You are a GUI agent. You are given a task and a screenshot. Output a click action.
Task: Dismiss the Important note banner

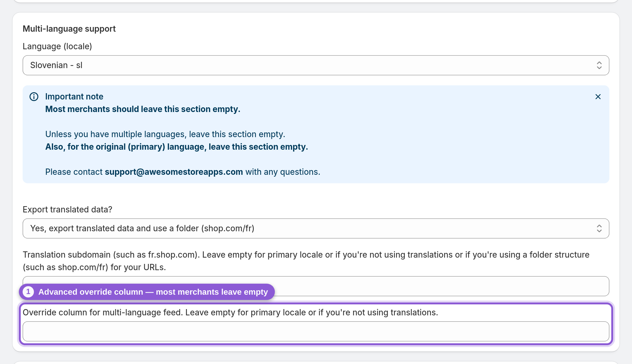click(x=598, y=97)
